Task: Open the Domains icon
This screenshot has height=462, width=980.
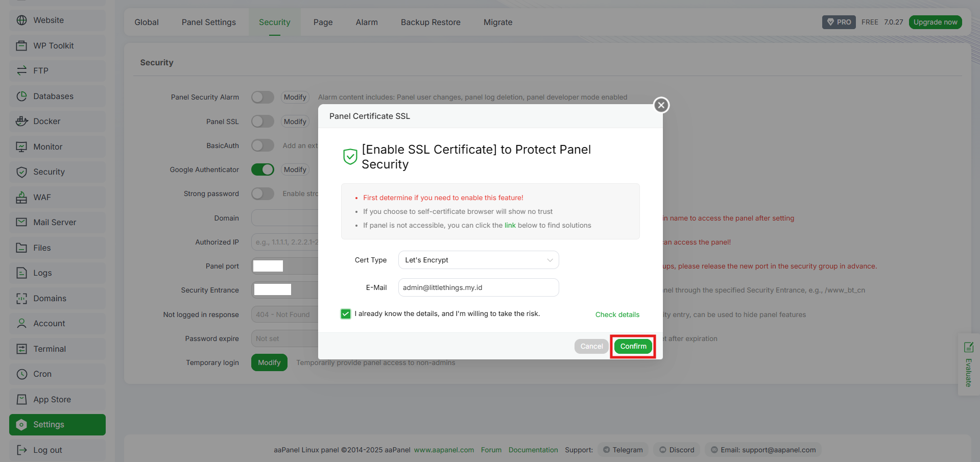Action: (21, 298)
